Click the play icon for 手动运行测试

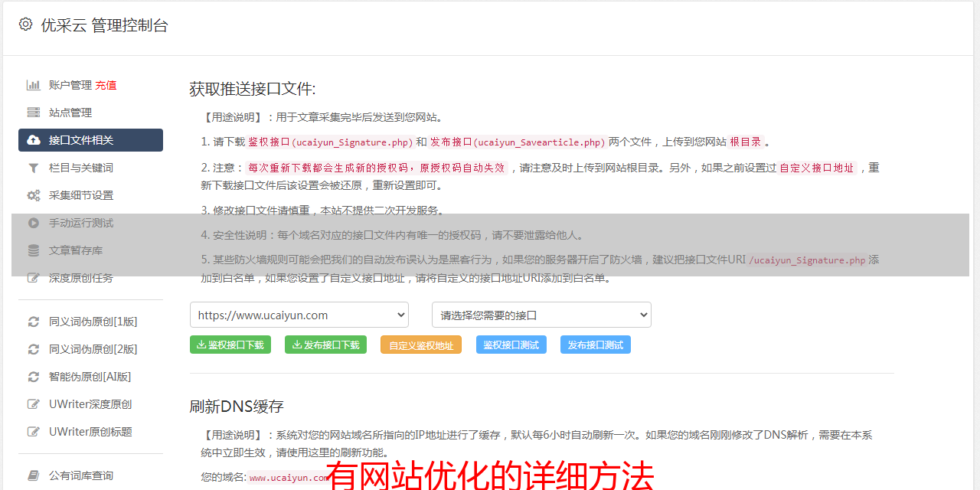point(34,223)
